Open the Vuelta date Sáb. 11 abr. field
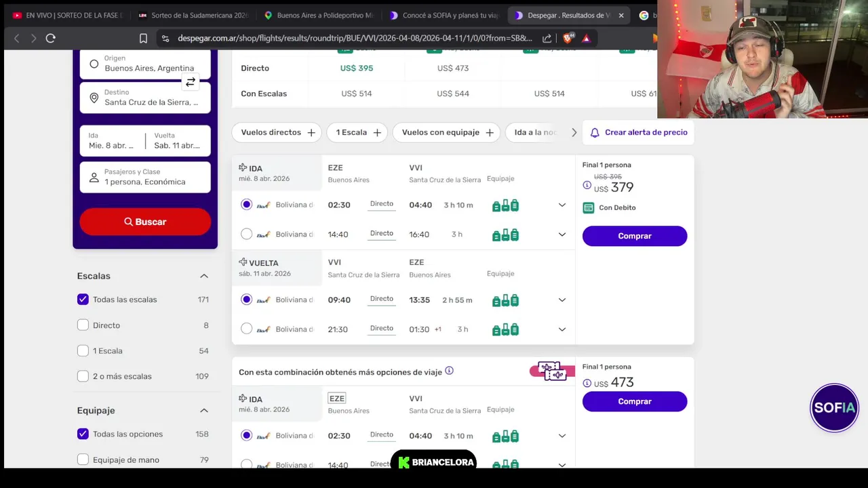This screenshot has height=488, width=868. point(178,141)
